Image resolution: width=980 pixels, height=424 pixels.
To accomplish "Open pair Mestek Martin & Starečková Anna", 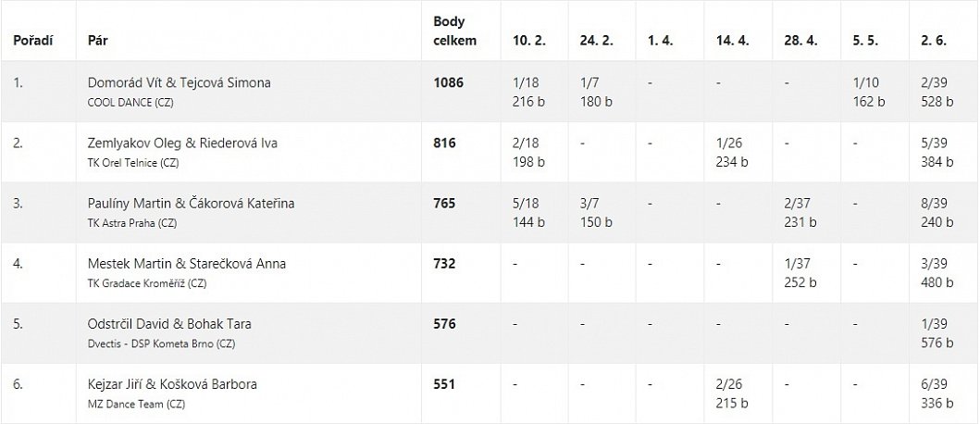I will click(187, 264).
